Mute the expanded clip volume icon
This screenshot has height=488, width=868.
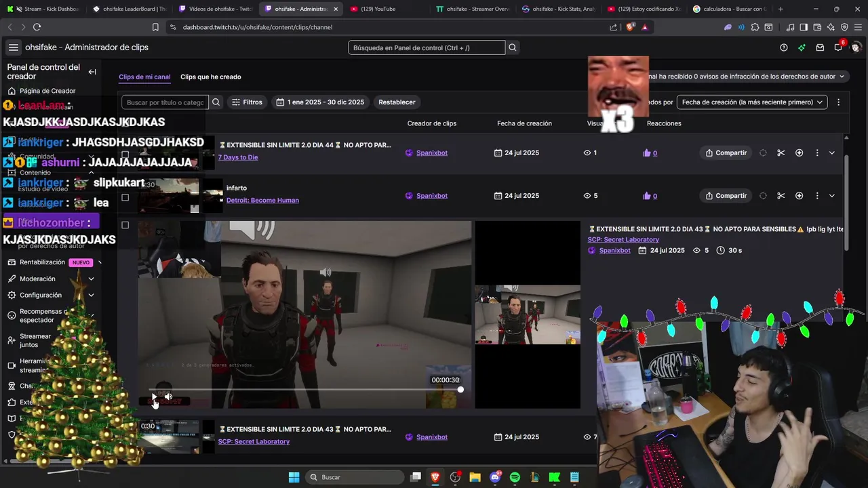click(x=169, y=397)
